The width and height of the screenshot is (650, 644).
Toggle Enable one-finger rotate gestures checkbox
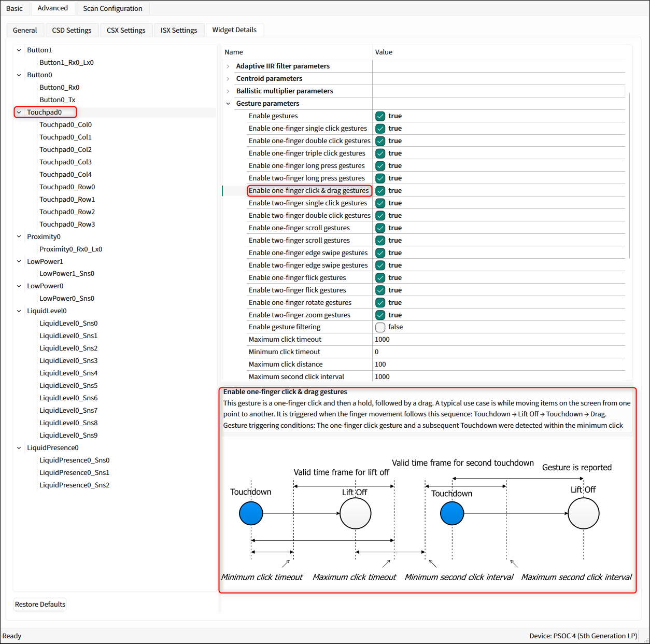[380, 303]
